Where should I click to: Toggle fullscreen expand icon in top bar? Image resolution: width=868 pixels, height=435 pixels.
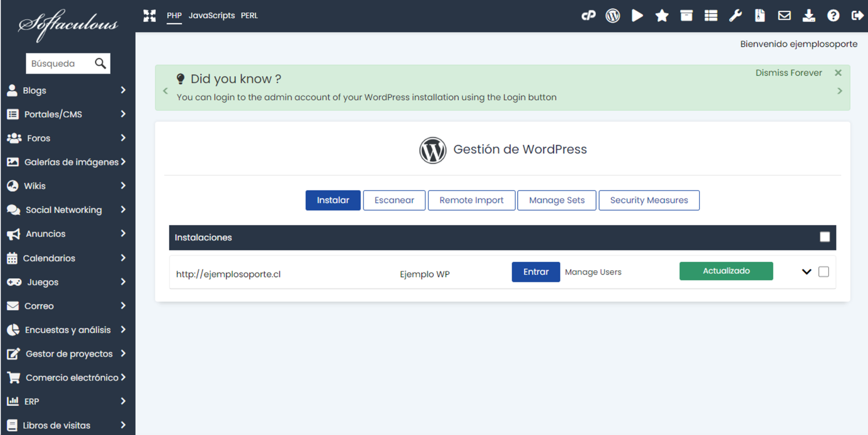tap(150, 16)
